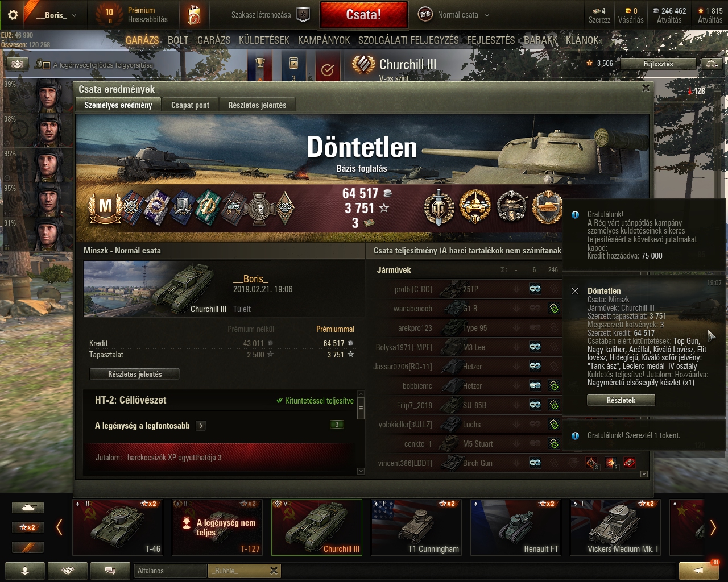Click the premium shop bag icon
Viewport: 728px width, 582px height.
pyautogui.click(x=194, y=15)
